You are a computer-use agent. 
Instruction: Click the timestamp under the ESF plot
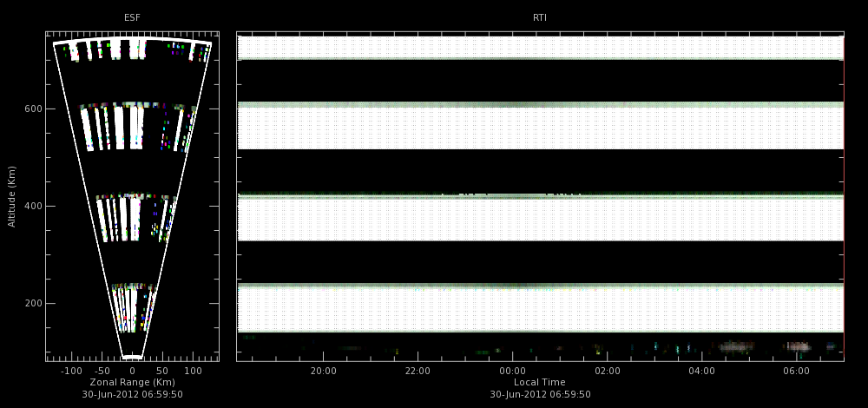[x=132, y=394]
